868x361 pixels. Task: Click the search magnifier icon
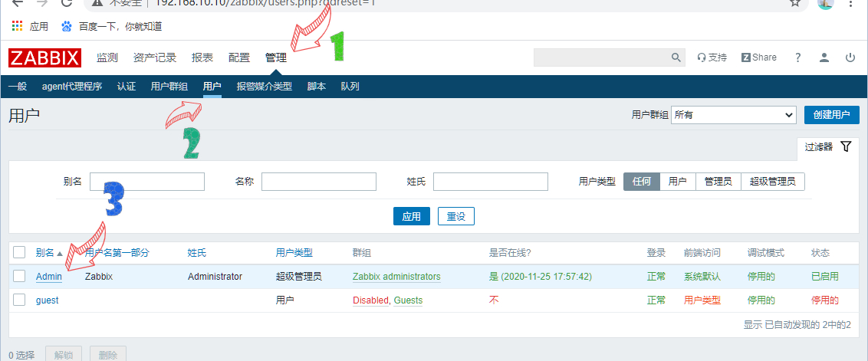(676, 57)
